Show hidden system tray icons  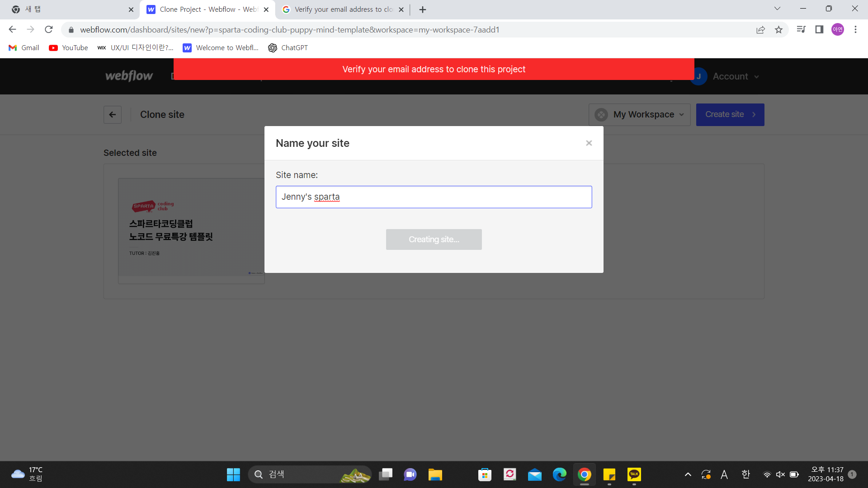click(x=688, y=474)
